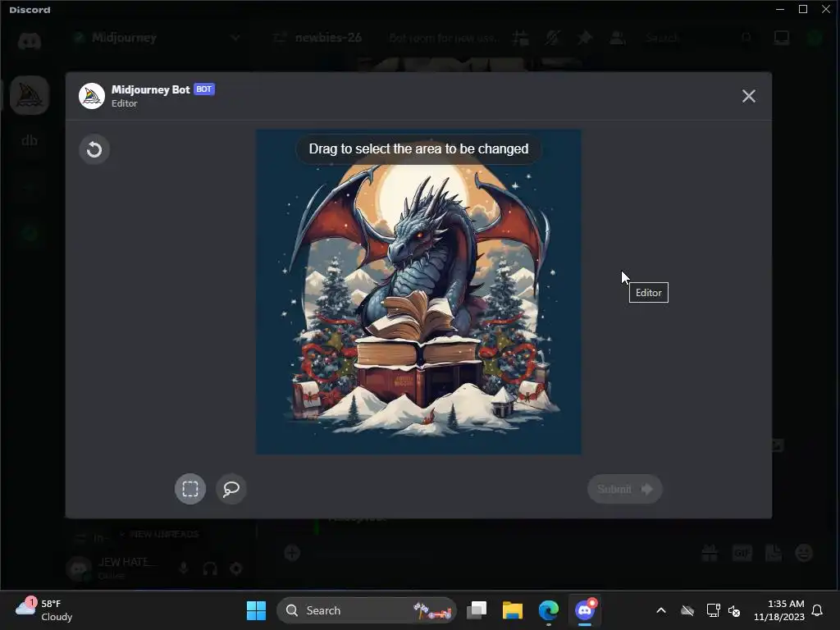Image resolution: width=840 pixels, height=630 pixels.
Task: Click the Midjourney Bot name
Action: (151, 89)
